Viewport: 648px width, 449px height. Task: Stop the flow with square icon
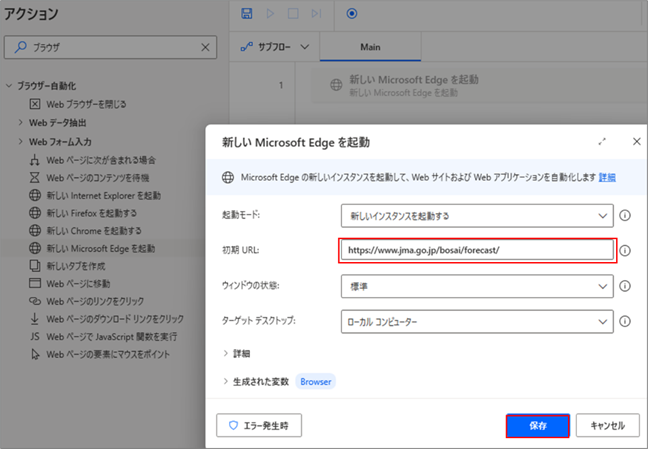click(x=293, y=14)
